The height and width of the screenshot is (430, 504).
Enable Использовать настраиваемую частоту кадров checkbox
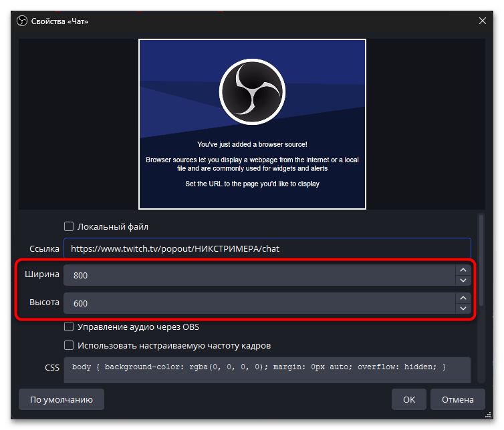point(69,345)
